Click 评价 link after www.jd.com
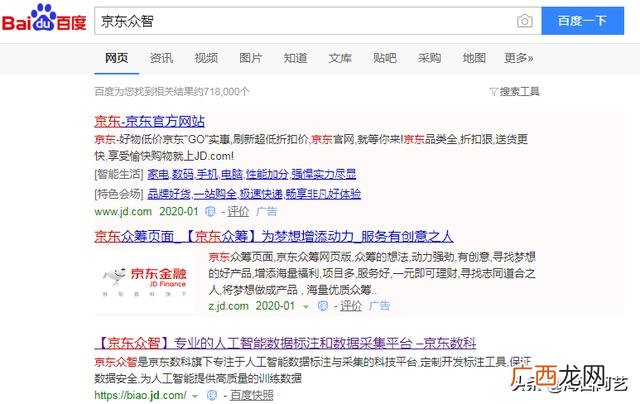Image resolution: width=640 pixels, height=404 pixels. (x=238, y=211)
